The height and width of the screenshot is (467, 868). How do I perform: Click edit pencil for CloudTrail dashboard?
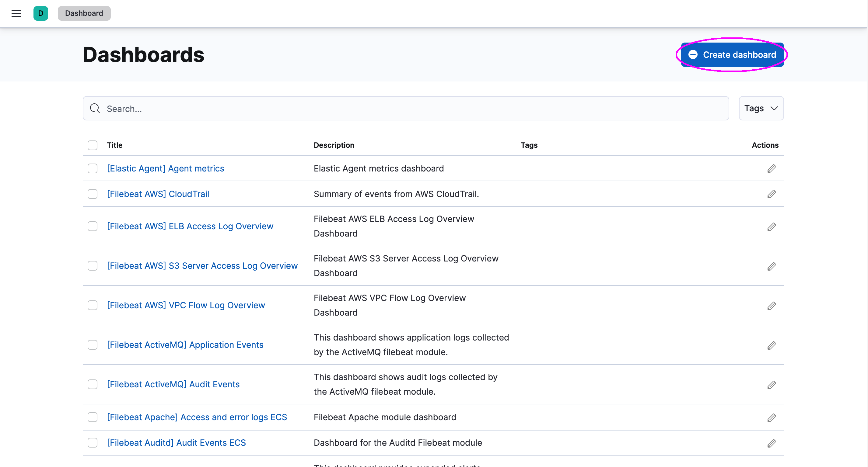coord(771,194)
